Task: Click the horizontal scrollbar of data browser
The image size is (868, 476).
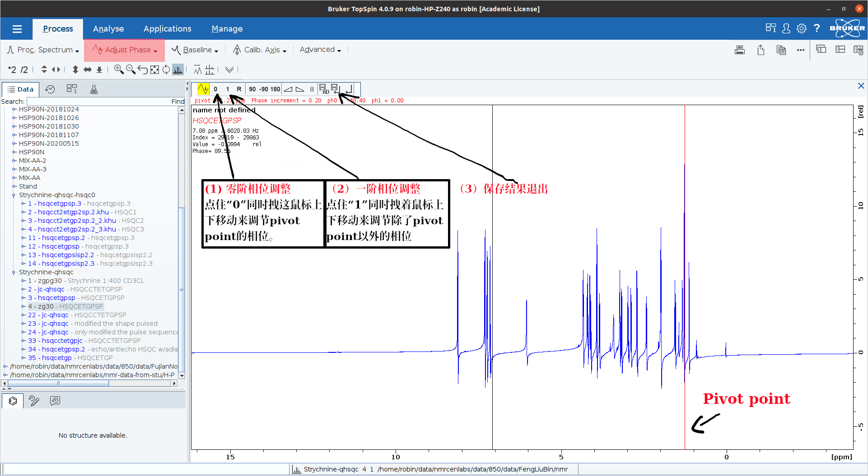Action: tap(58, 384)
